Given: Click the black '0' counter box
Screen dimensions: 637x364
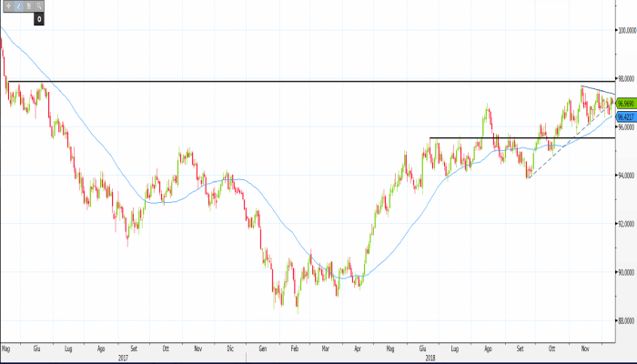Looking at the screenshot, I should click(x=40, y=17).
